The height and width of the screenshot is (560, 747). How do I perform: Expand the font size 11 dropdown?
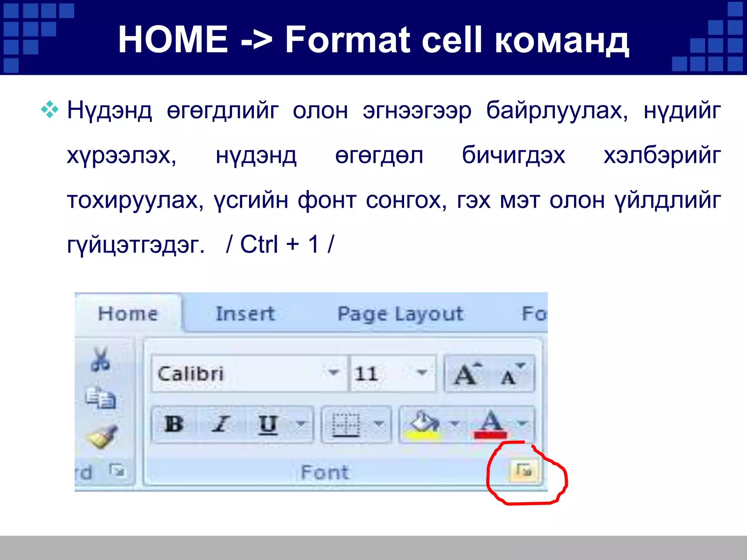tap(422, 373)
